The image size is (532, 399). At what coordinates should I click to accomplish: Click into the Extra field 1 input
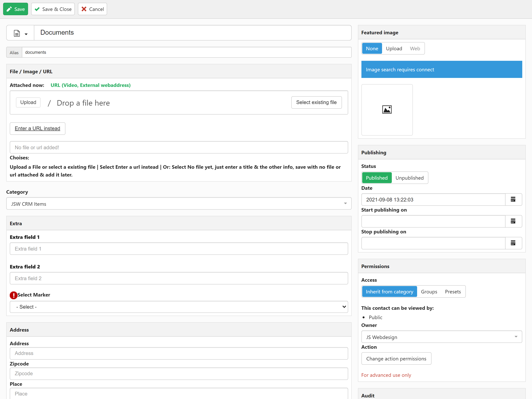click(179, 249)
